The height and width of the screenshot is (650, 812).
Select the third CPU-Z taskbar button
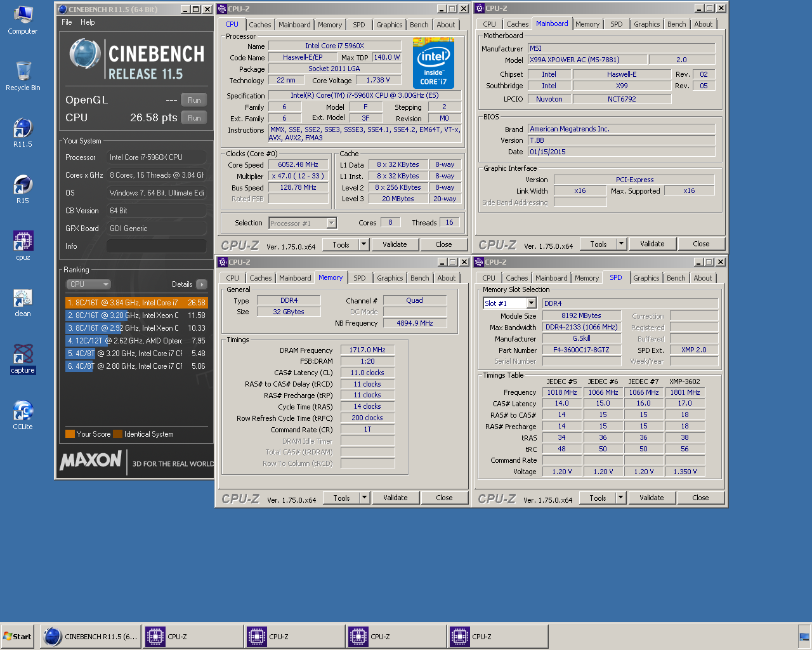[396, 637]
